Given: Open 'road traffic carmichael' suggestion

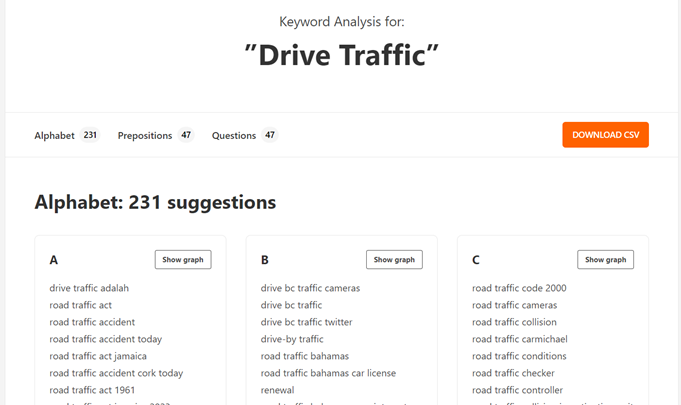Looking at the screenshot, I should tap(519, 339).
